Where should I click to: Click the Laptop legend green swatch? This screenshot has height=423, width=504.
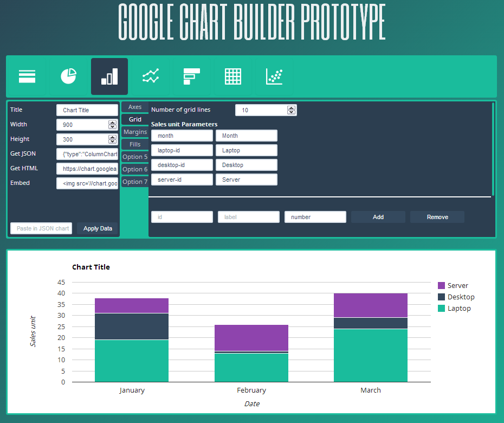tap(441, 308)
